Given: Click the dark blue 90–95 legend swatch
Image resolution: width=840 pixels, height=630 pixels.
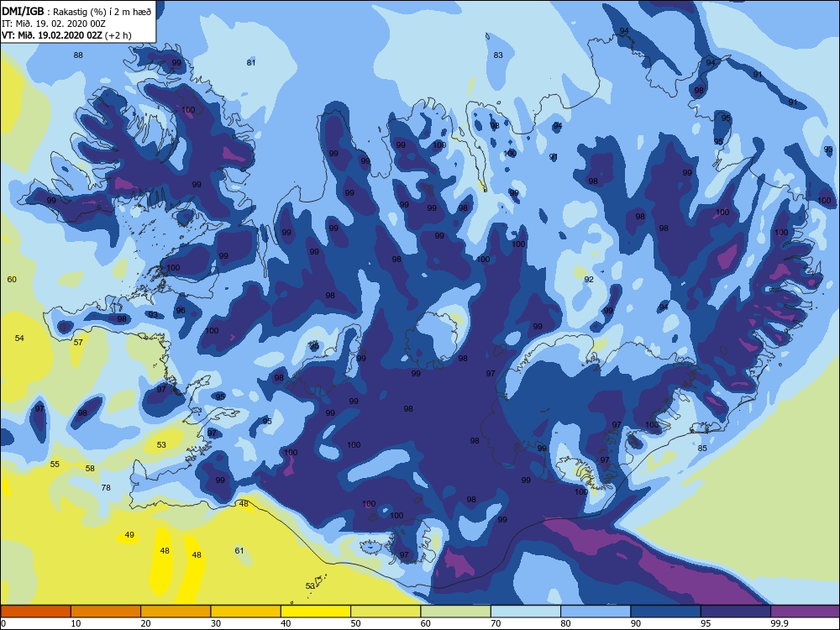Looking at the screenshot, I should (x=666, y=612).
